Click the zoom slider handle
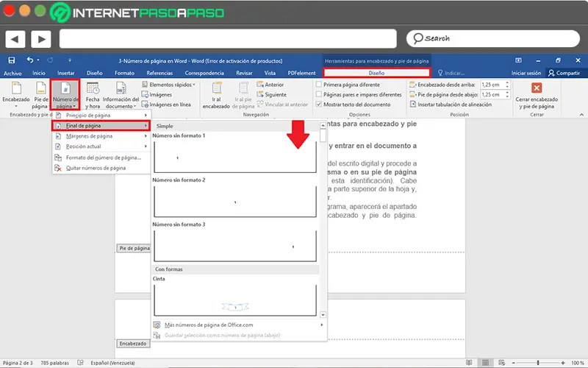This screenshot has width=588, height=368. pos(538,363)
